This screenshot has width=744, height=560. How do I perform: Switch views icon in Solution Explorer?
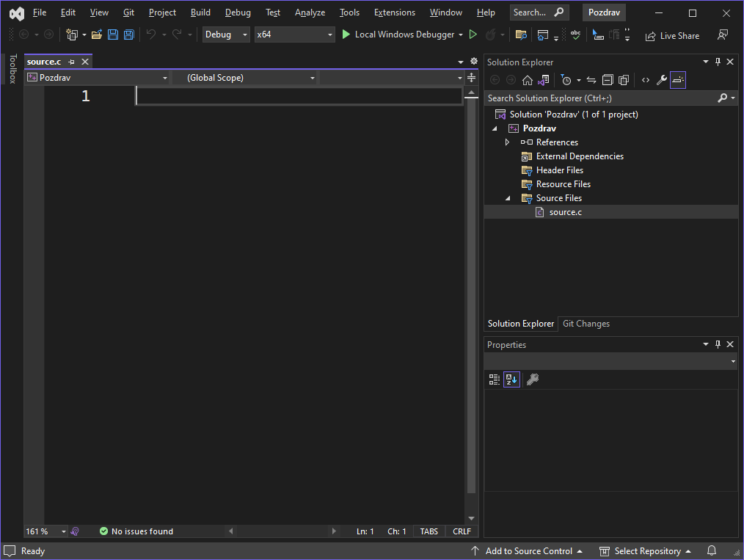pos(543,80)
